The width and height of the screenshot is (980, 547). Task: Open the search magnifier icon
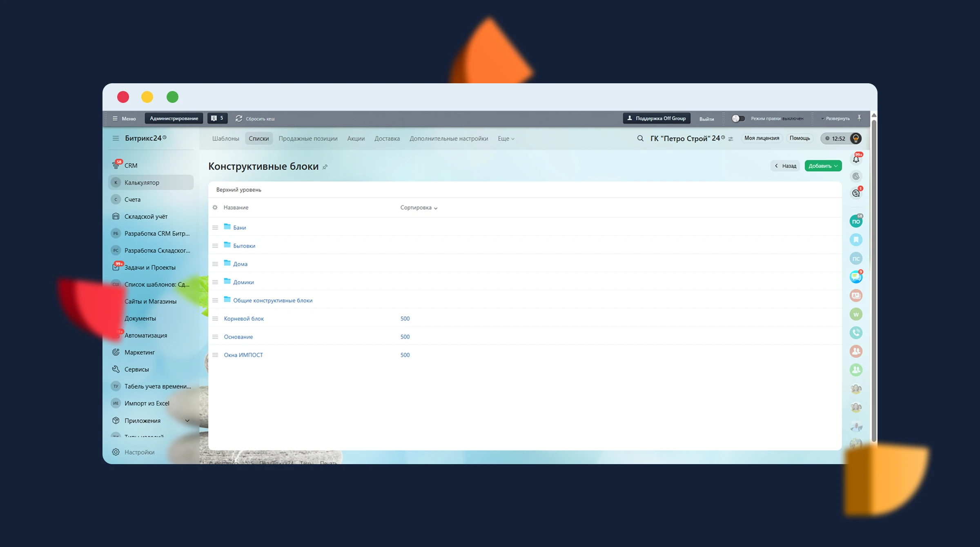point(640,138)
